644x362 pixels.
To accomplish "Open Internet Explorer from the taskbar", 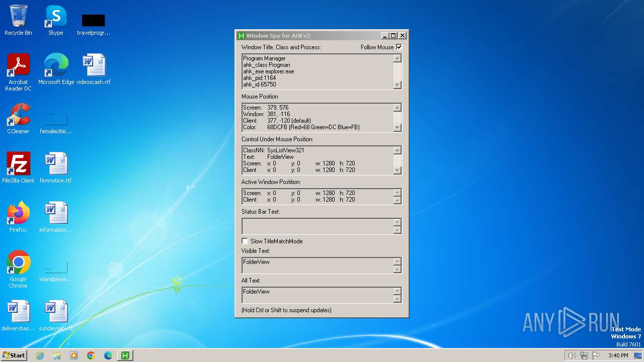I will pyautogui.click(x=40, y=355).
